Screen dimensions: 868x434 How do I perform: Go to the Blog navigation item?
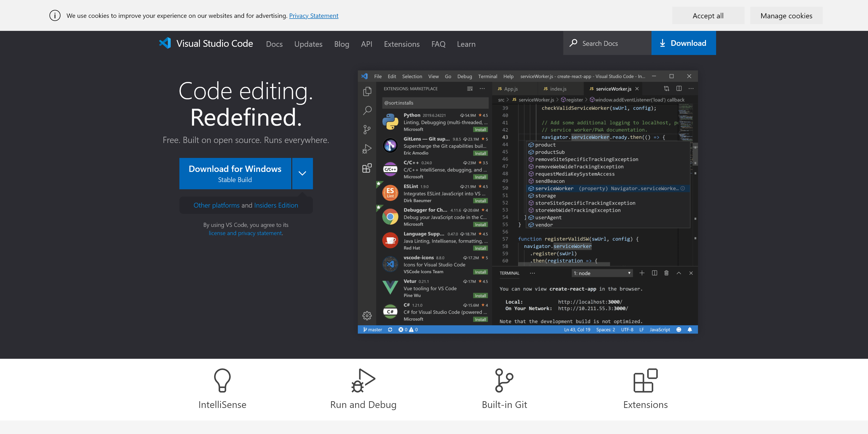tap(342, 44)
